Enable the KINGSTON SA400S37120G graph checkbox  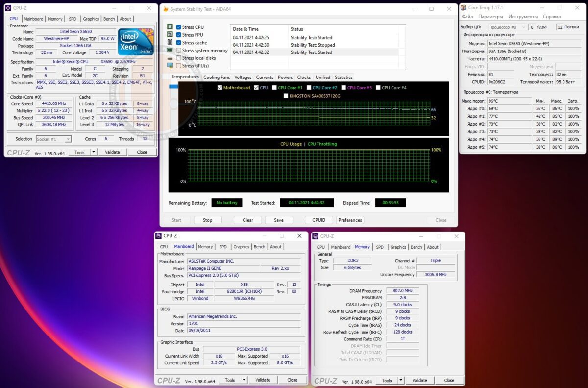[286, 96]
